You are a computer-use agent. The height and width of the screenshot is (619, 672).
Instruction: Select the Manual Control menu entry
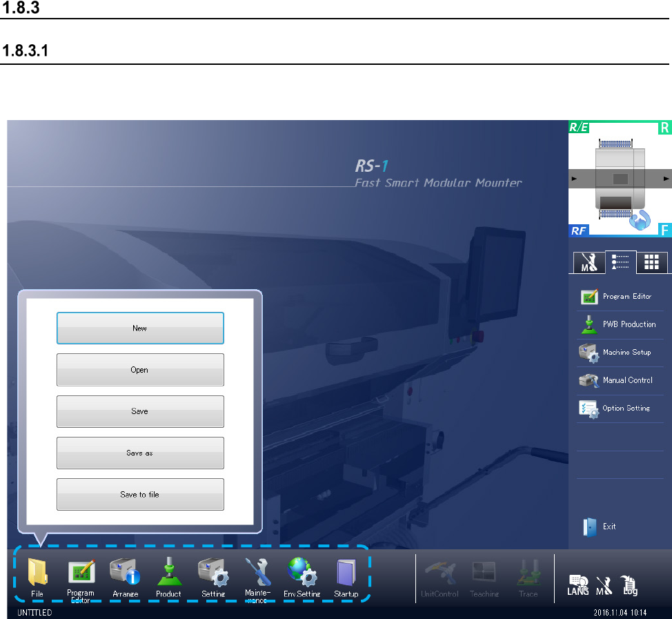(x=620, y=381)
